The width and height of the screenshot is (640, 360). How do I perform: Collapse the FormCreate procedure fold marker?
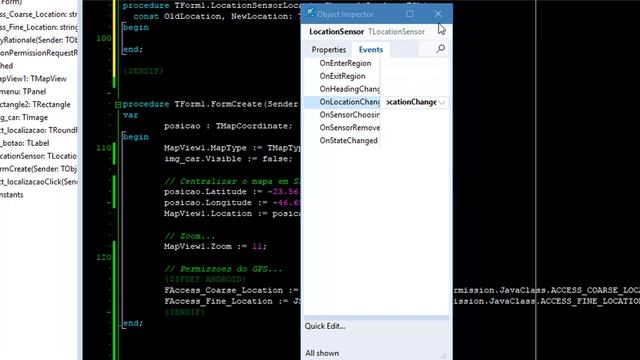(118, 105)
